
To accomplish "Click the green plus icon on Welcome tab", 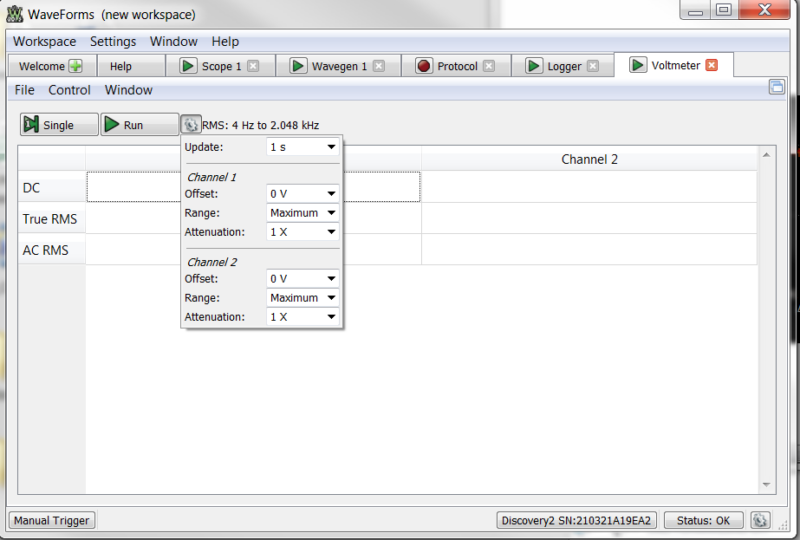I will point(76,66).
